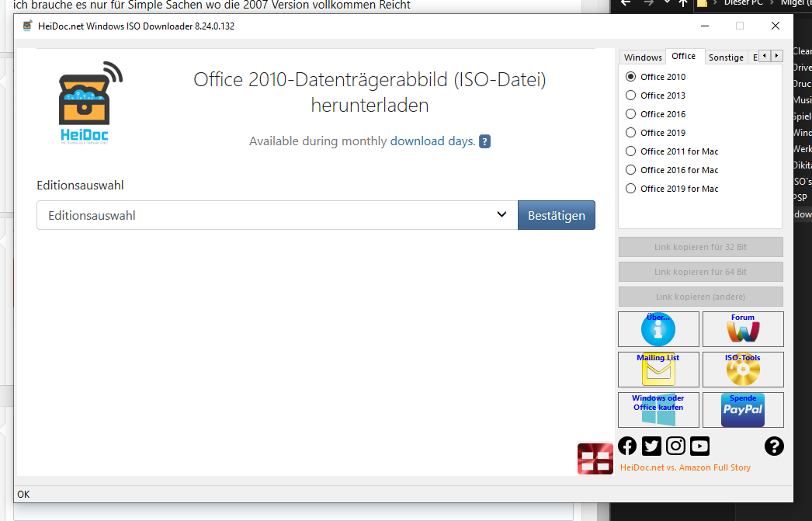Open the YouTube icon
This screenshot has height=521, width=812.
pos(699,446)
